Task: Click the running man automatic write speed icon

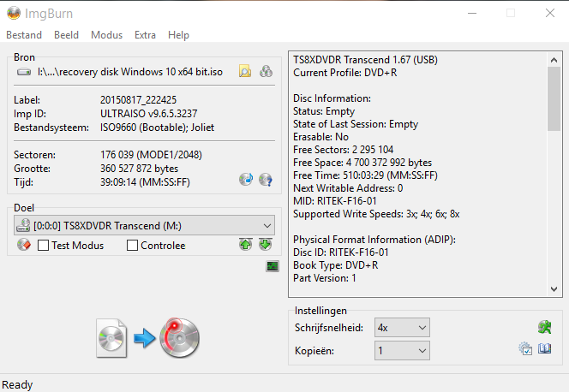Action: (543, 328)
